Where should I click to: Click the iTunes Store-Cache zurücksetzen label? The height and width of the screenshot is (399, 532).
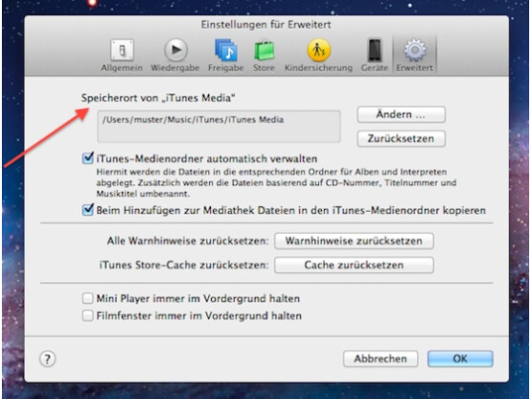coord(184,264)
